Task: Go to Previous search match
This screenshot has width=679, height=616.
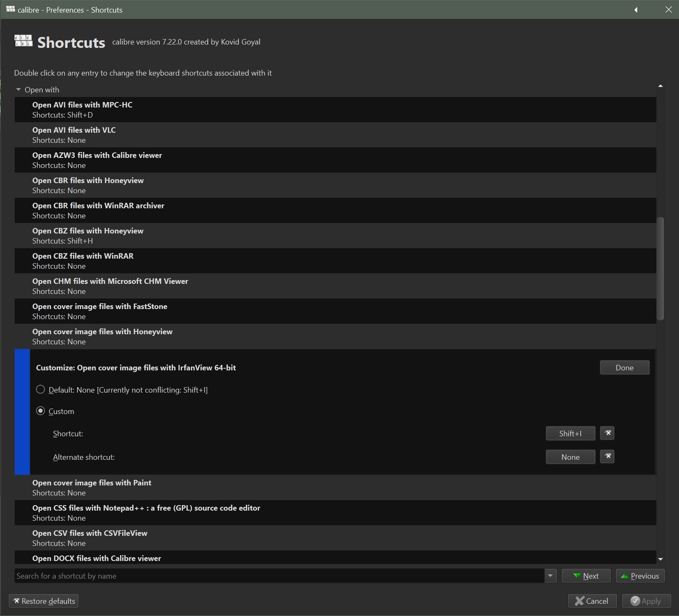Action: pos(640,576)
